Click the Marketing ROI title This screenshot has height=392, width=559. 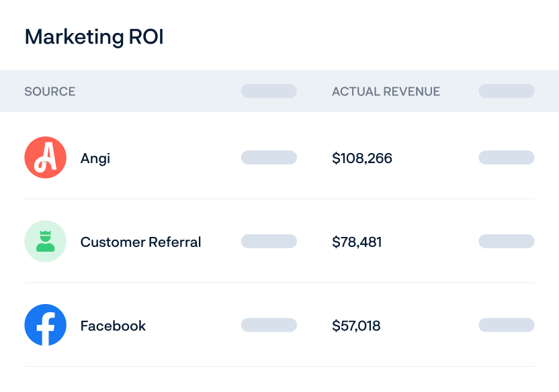94,37
